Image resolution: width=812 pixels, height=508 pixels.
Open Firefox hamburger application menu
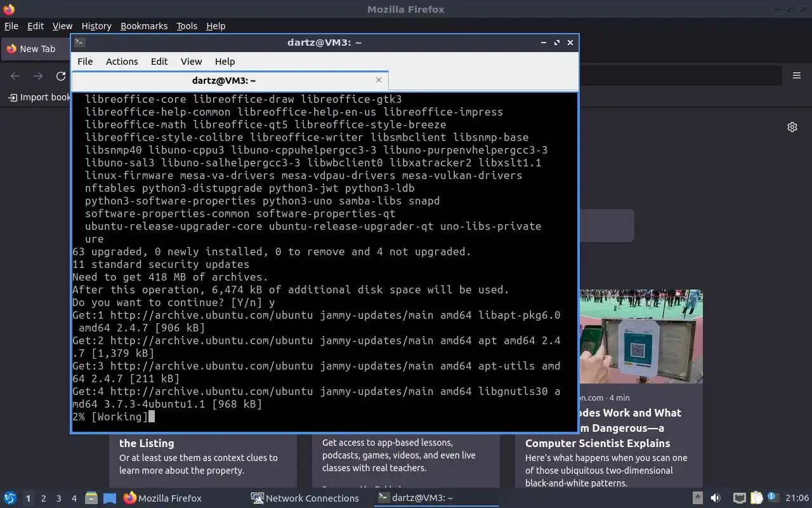[797, 76]
